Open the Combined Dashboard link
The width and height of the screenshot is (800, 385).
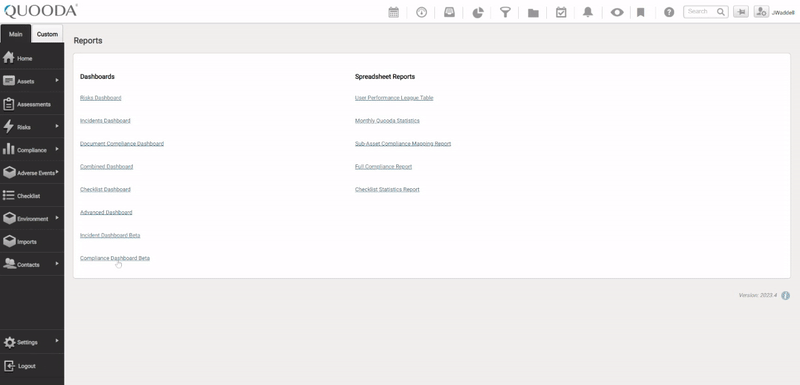pyautogui.click(x=107, y=167)
